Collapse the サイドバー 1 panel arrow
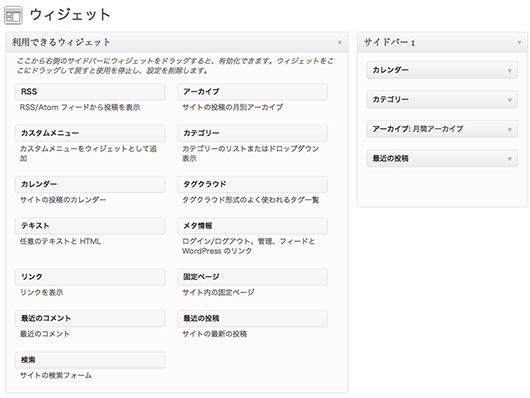 click(519, 43)
